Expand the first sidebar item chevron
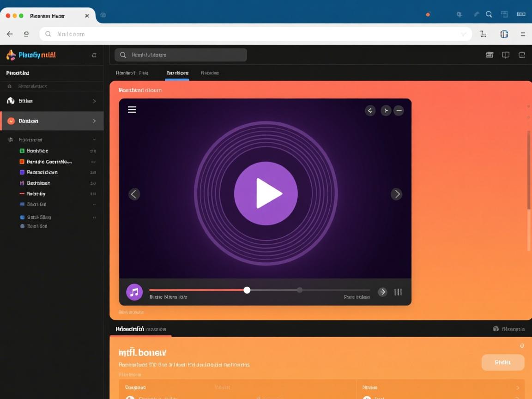The height and width of the screenshot is (399, 532). [x=94, y=101]
